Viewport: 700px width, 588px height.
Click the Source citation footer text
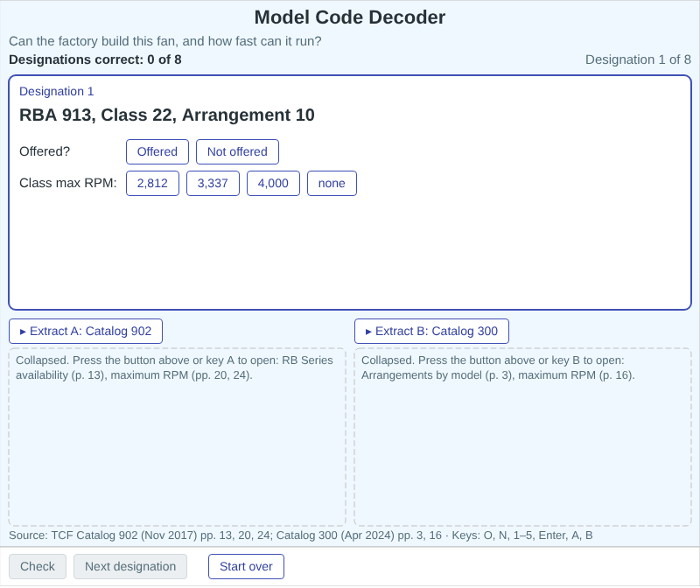pos(300,535)
